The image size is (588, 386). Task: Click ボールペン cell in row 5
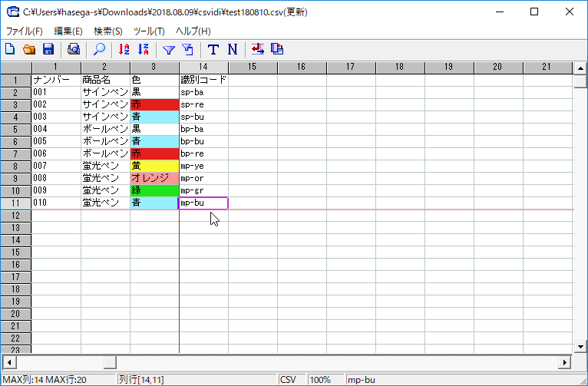(105, 129)
